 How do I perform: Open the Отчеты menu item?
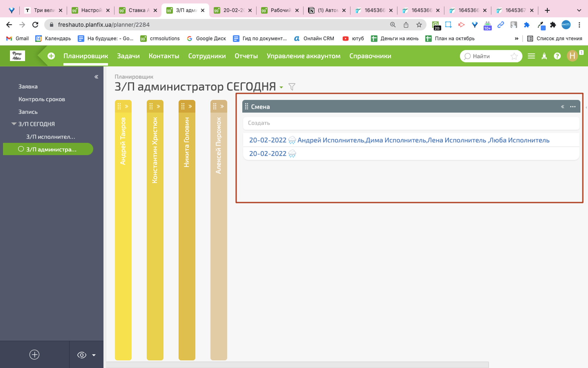pyautogui.click(x=246, y=56)
